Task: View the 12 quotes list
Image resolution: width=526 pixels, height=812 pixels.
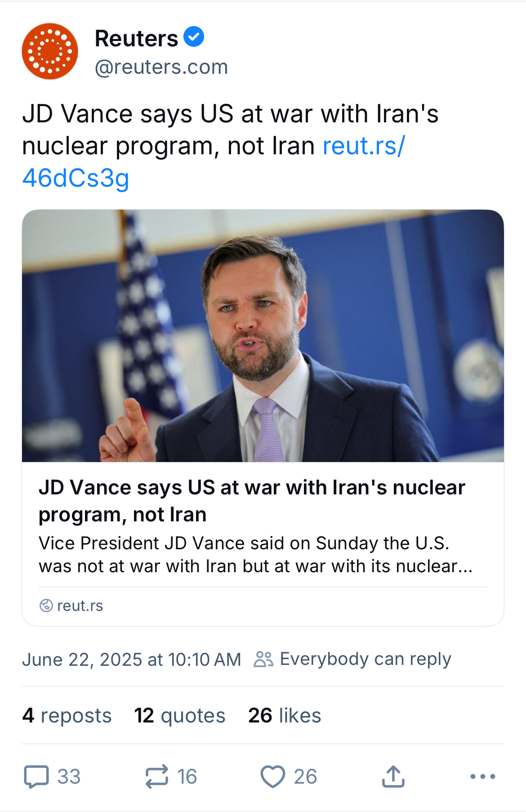Action: [x=179, y=715]
